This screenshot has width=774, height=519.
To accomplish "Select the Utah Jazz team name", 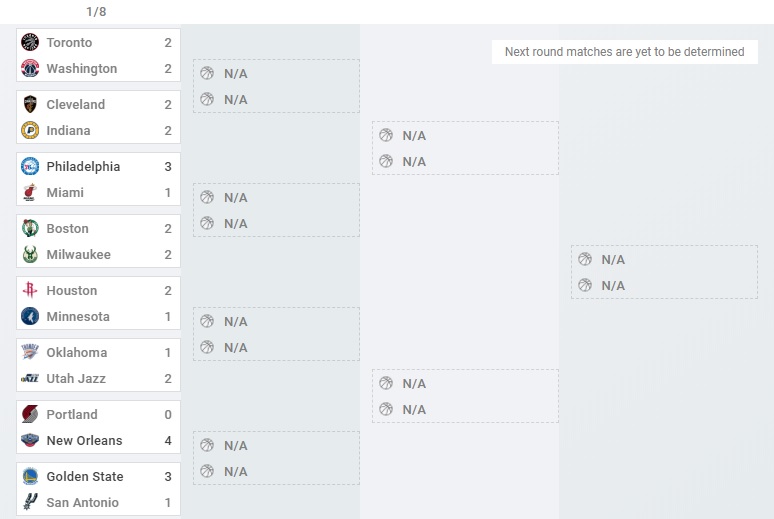I will click(x=76, y=379).
